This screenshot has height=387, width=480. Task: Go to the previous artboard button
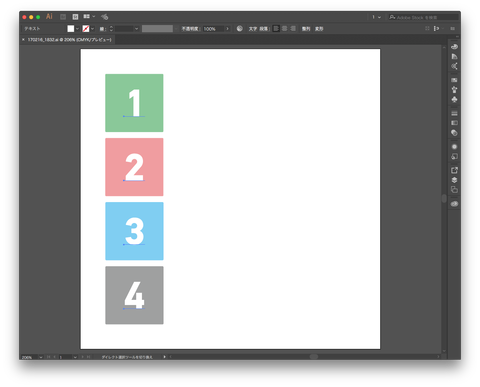coord(54,357)
